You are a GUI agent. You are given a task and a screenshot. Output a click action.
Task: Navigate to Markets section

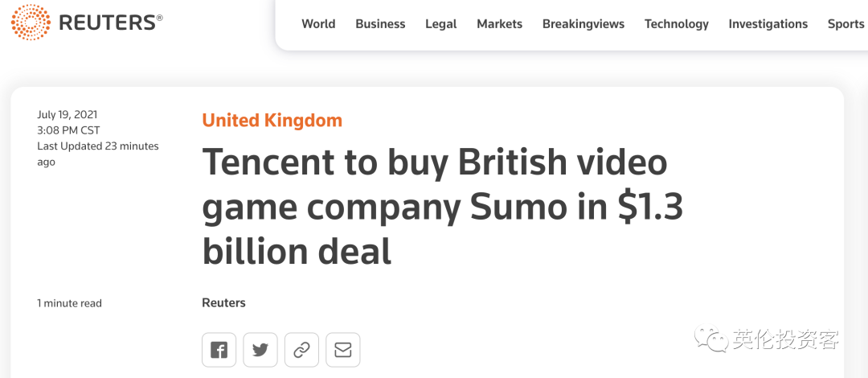[499, 24]
